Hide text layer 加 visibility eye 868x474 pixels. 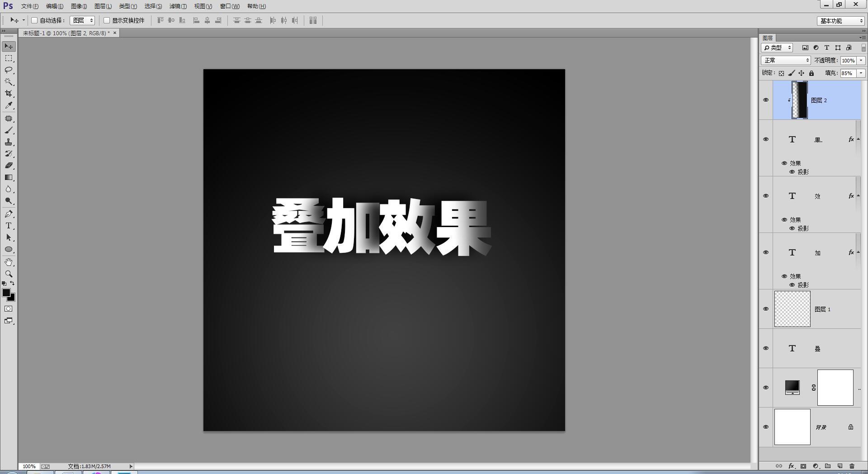click(x=766, y=252)
